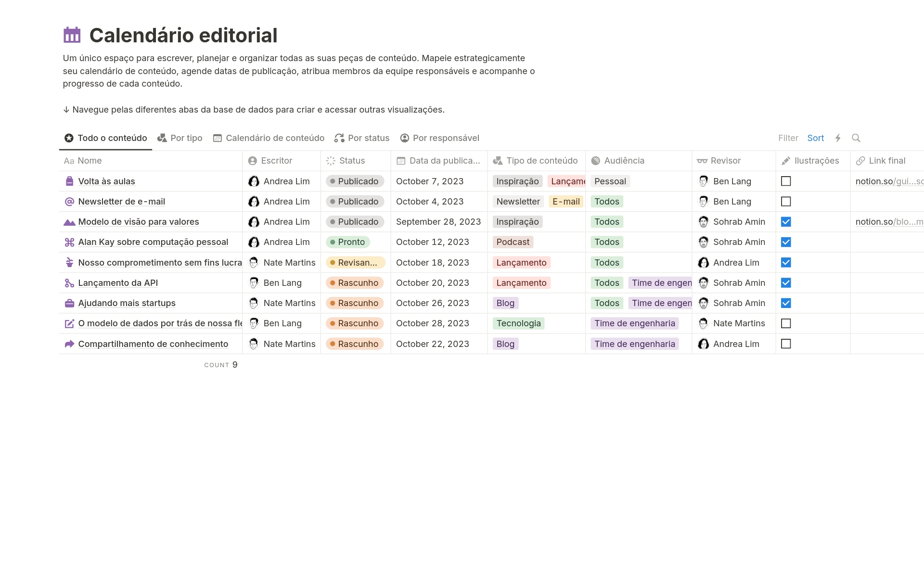The height and width of the screenshot is (577, 924).
Task: Open the notion.so link for "Volta às aulas"
Action: point(887,181)
